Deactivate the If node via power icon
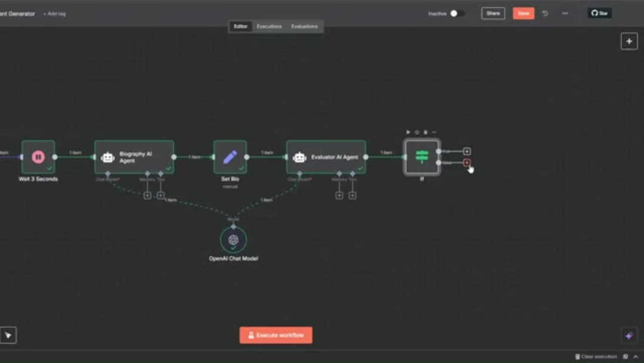 [417, 132]
